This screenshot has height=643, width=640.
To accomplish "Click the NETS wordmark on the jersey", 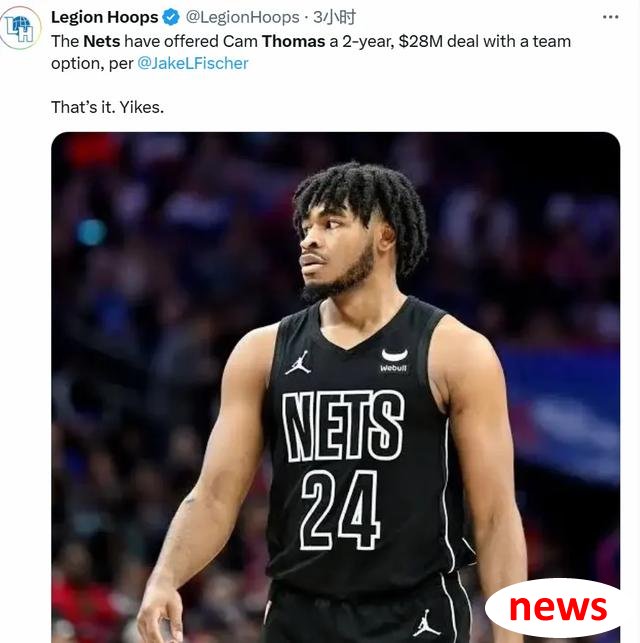I will (344, 426).
